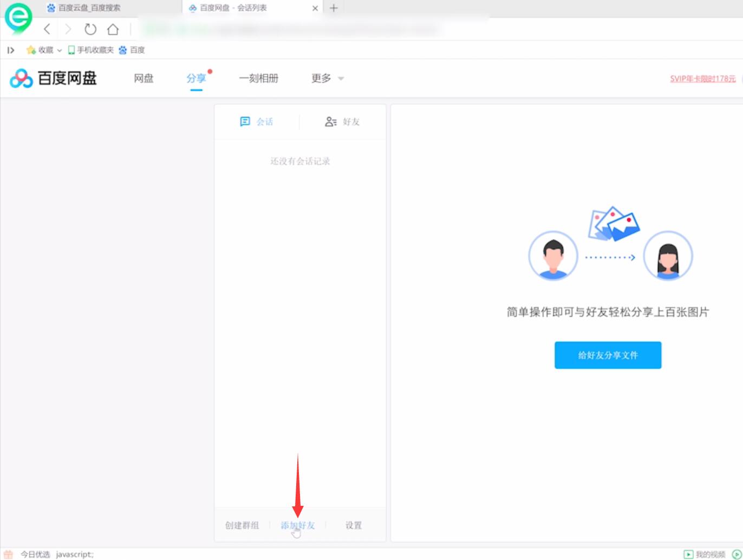Open the 百度 bookmark
The width and height of the screenshot is (743, 560).
tap(132, 50)
